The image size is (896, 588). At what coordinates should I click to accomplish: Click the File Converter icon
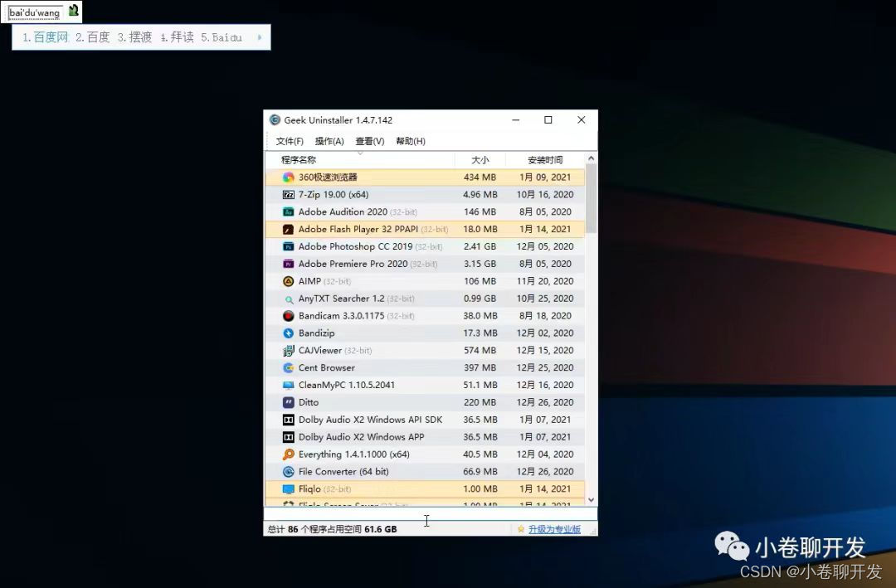[x=289, y=472]
